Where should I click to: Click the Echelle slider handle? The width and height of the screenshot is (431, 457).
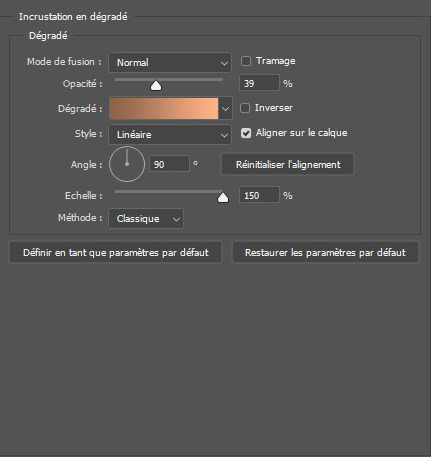pos(223,198)
